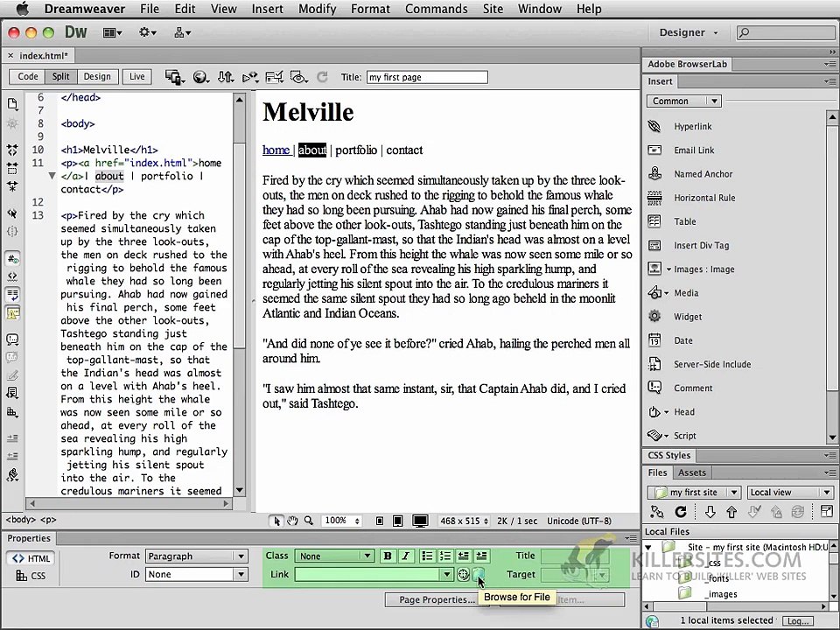The image size is (840, 630).
Task: Toggle Bold formatting
Action: [x=388, y=556]
